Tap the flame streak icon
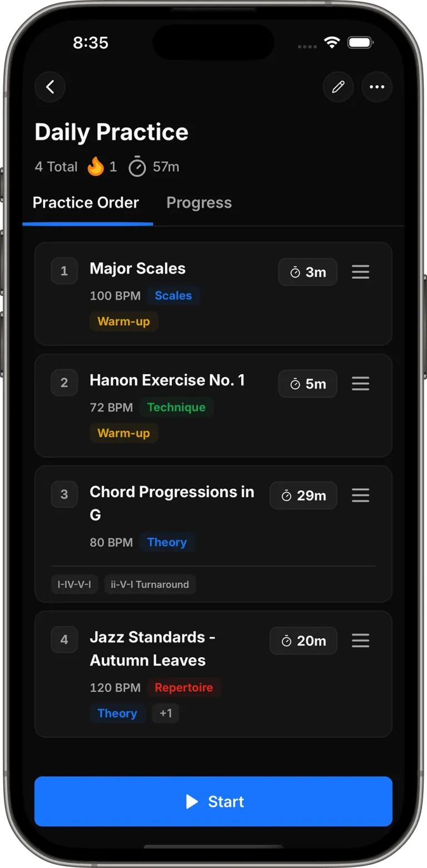 point(96,166)
